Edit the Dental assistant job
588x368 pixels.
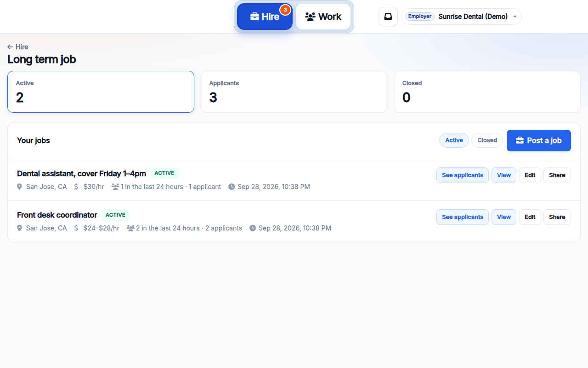530,175
